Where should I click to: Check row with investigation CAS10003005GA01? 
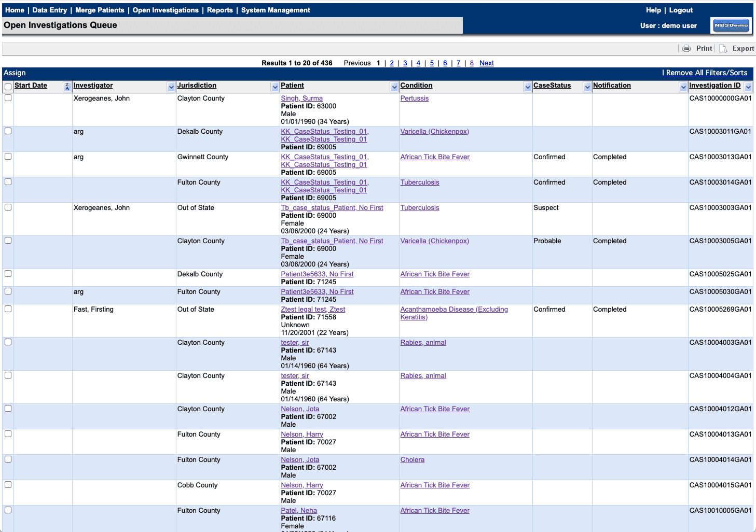(8, 241)
